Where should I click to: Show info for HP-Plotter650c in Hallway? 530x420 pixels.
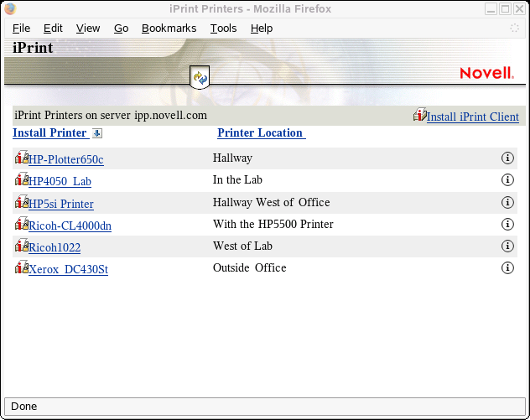(x=507, y=158)
